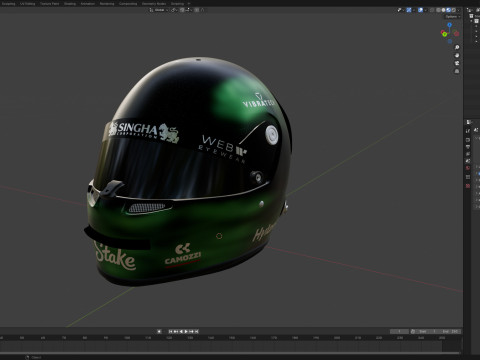Click the negative Z axis gizmo ball
This screenshot has height=360, width=480.
(450, 41)
